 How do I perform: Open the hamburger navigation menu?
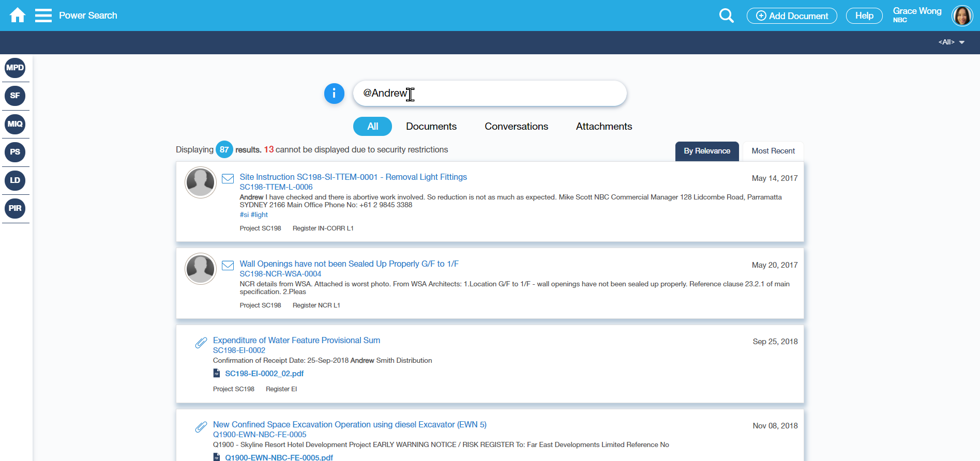tap(43, 16)
